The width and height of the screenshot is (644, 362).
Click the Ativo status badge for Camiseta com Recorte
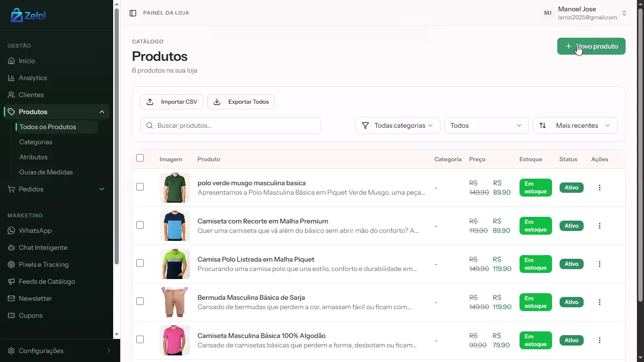click(571, 226)
